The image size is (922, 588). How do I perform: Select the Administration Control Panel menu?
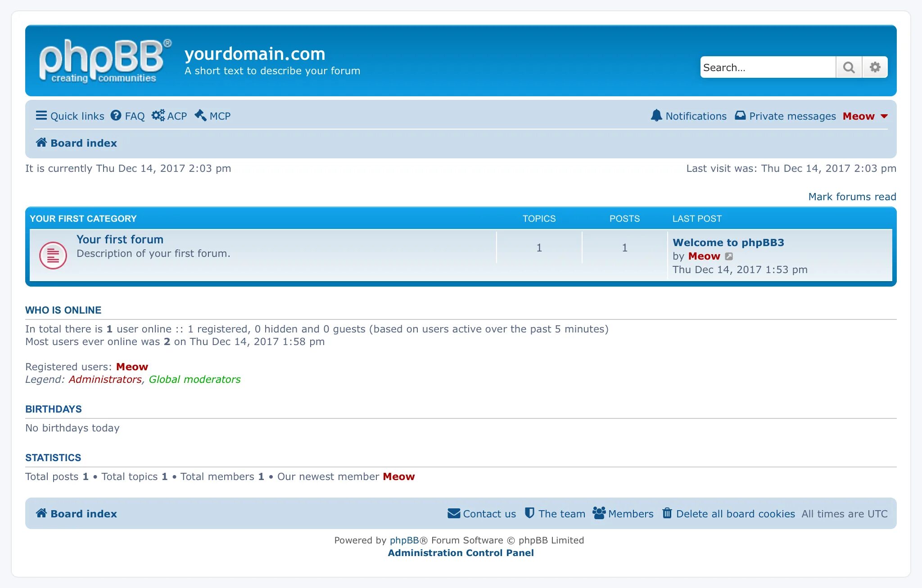[x=461, y=553]
